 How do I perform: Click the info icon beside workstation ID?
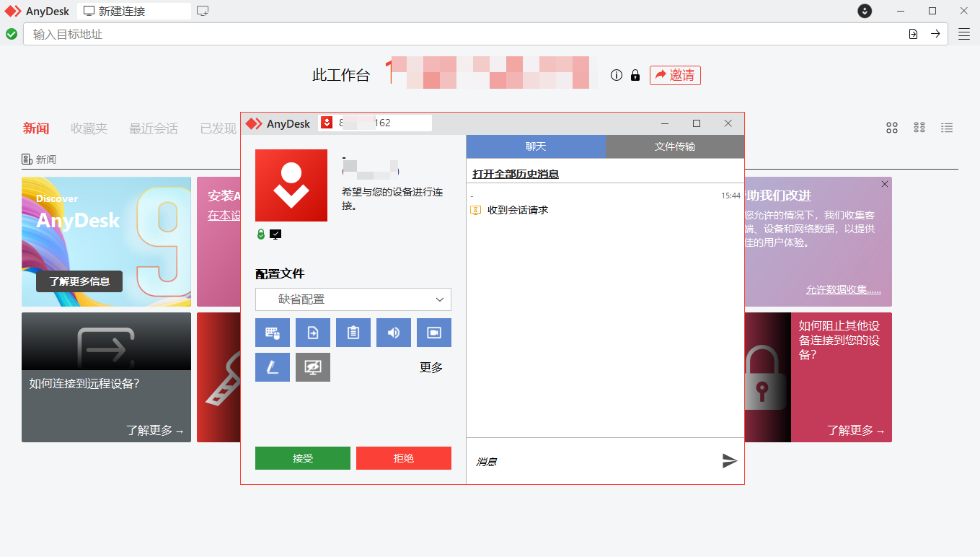(x=616, y=75)
